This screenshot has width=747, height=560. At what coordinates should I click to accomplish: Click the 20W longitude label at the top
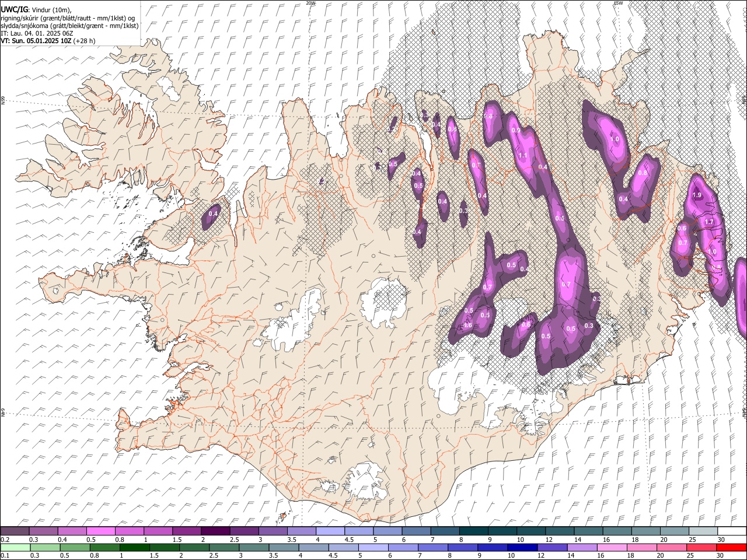pyautogui.click(x=311, y=3)
